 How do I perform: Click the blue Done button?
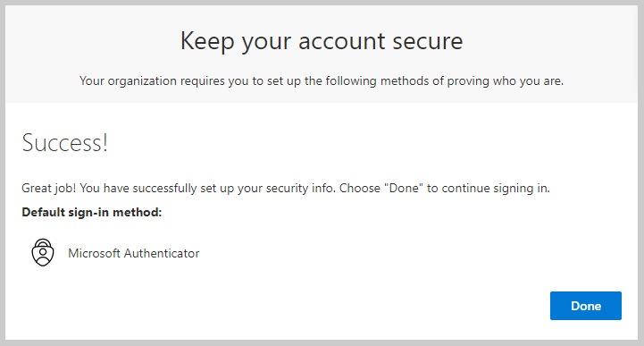(586, 306)
